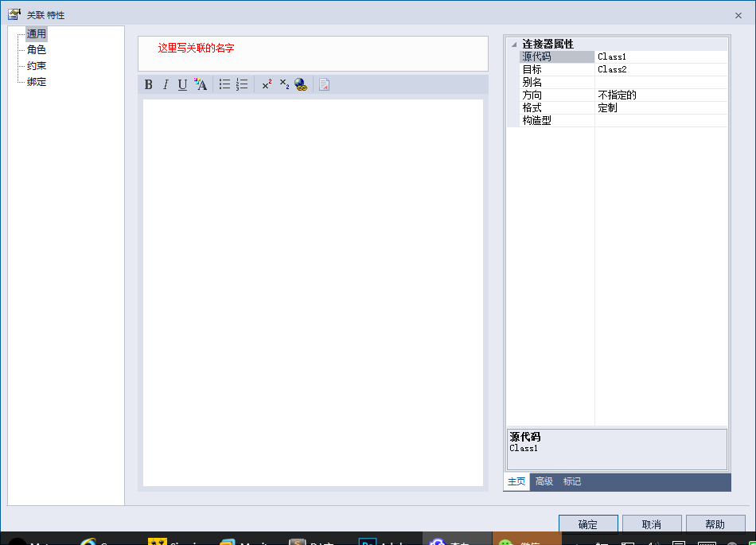Switch to the 高级 tab

coord(544,481)
